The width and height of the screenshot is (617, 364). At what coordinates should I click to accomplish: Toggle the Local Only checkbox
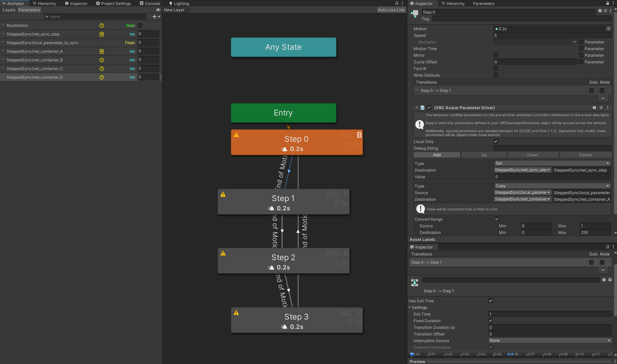(x=496, y=141)
